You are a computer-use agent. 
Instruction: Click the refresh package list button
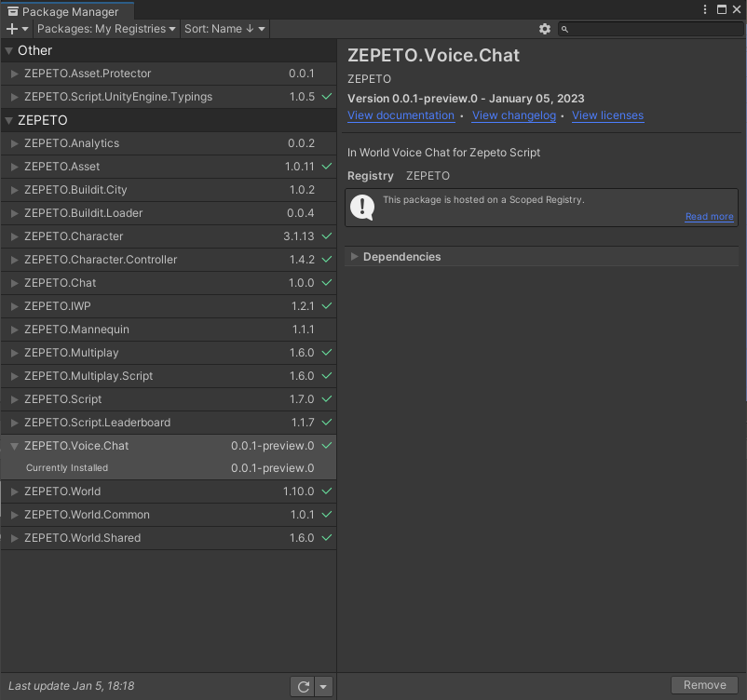[x=303, y=686]
